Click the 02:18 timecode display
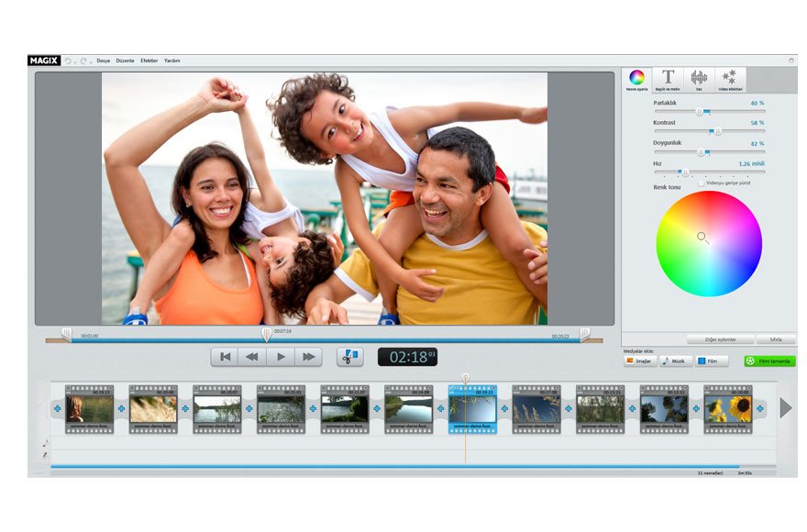Viewport: 807px width, 532px height. [407, 357]
